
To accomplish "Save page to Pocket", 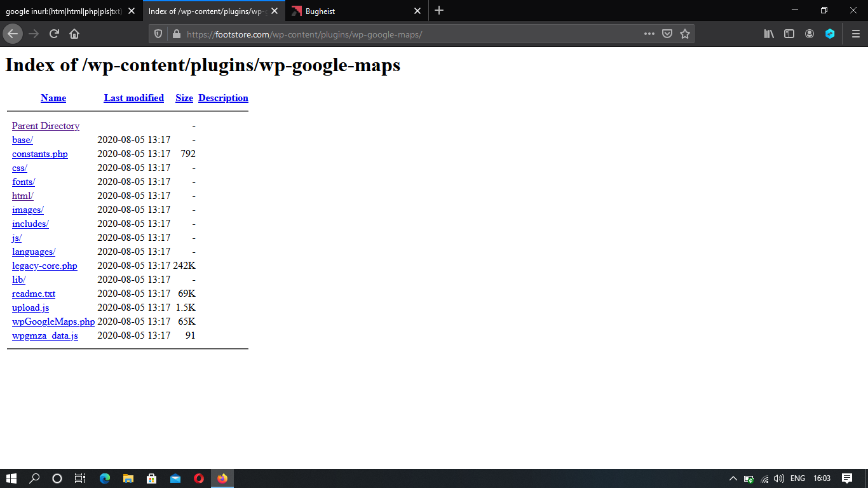I will (x=667, y=34).
